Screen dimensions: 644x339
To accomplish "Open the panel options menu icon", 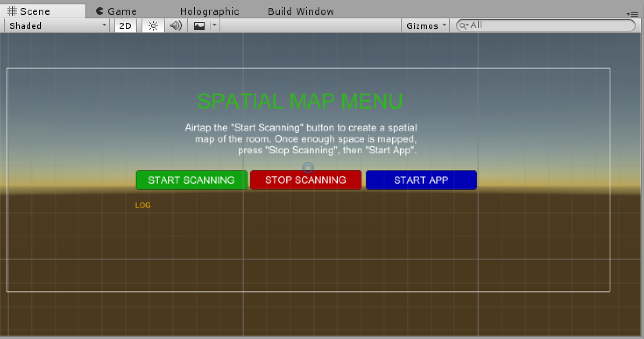I will 631,14.
